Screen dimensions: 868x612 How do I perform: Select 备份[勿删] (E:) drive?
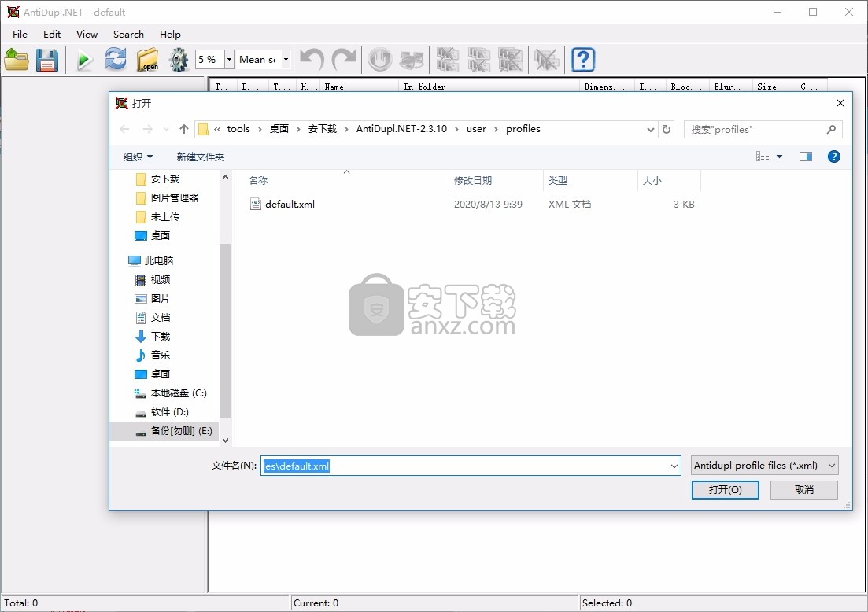(181, 431)
